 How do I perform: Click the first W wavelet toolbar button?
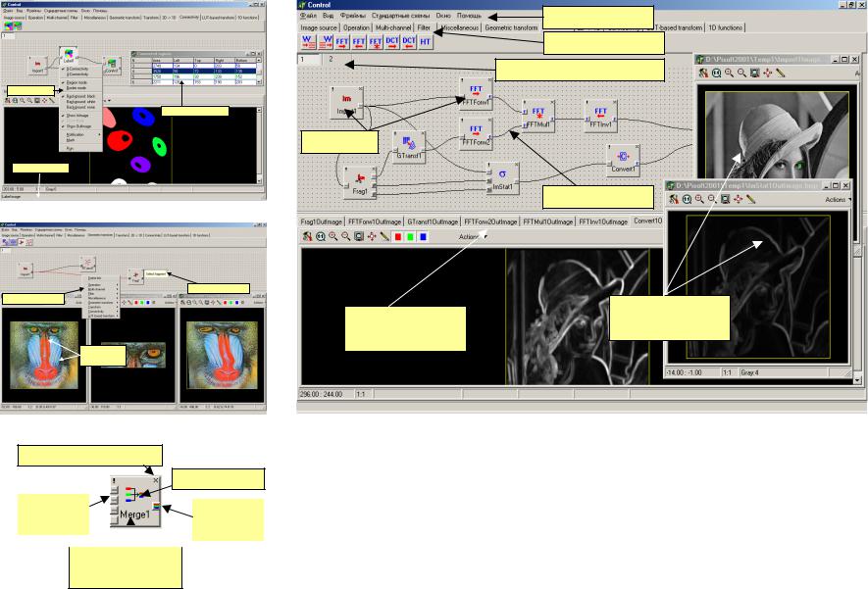(308, 42)
